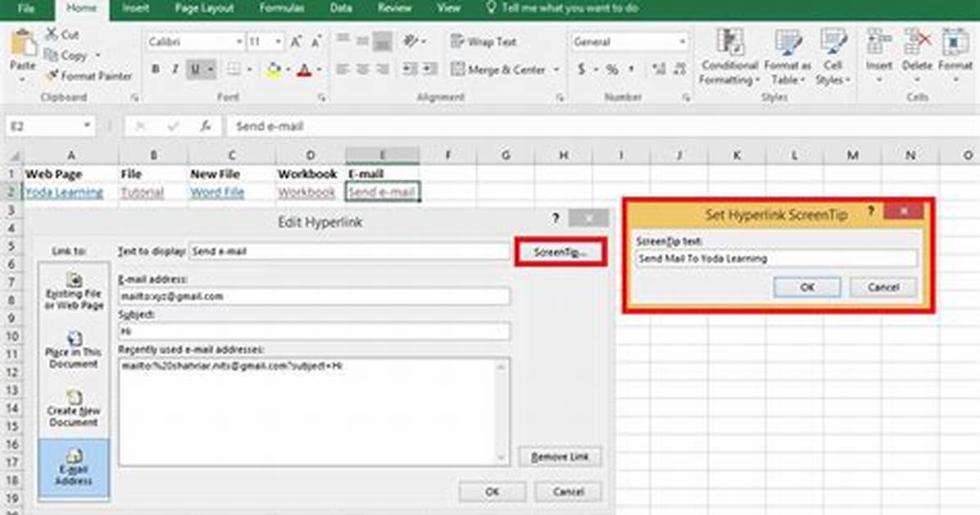The image size is (980, 515).
Task: Open the File tab
Action: [x=26, y=8]
